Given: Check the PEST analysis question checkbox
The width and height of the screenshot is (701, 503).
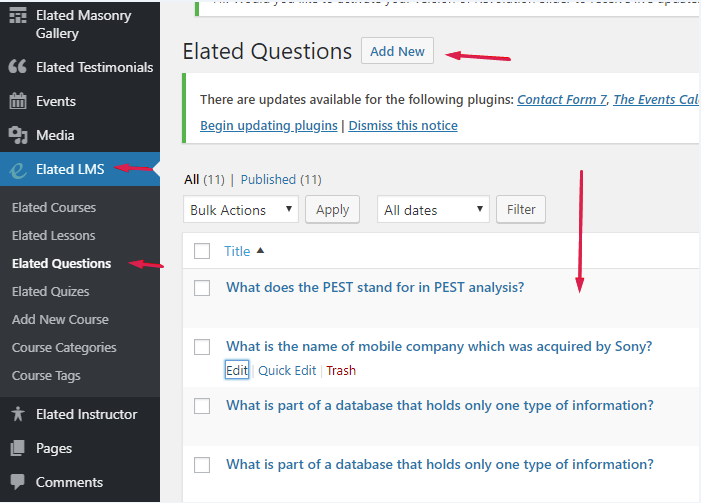Looking at the screenshot, I should (x=202, y=288).
